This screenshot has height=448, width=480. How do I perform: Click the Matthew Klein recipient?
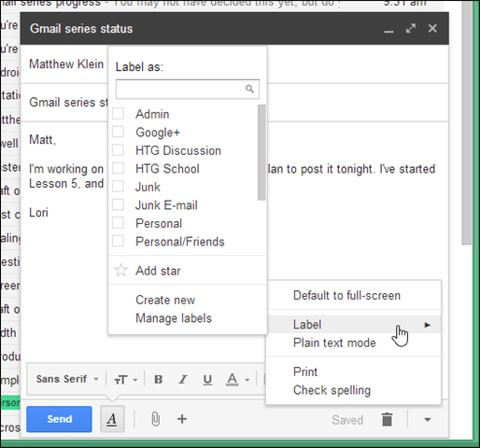(x=66, y=64)
